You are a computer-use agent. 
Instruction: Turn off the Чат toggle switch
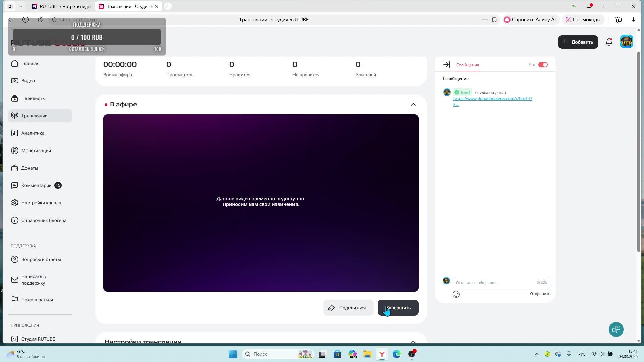click(543, 65)
